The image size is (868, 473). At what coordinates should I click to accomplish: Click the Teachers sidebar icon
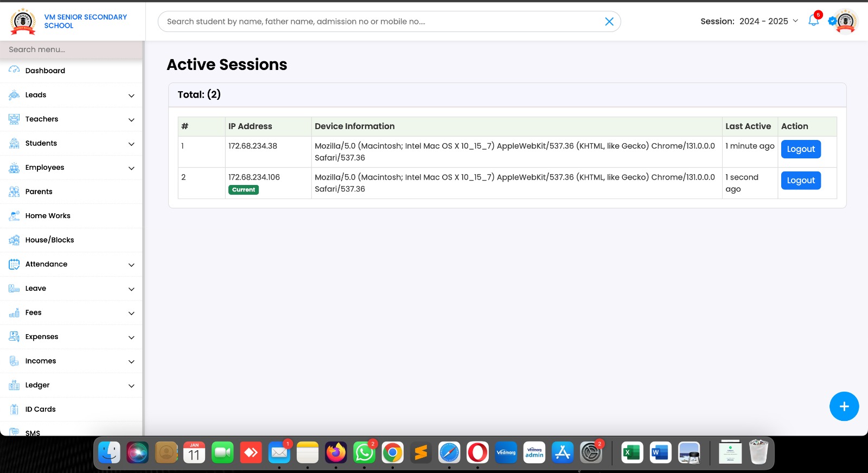14,119
